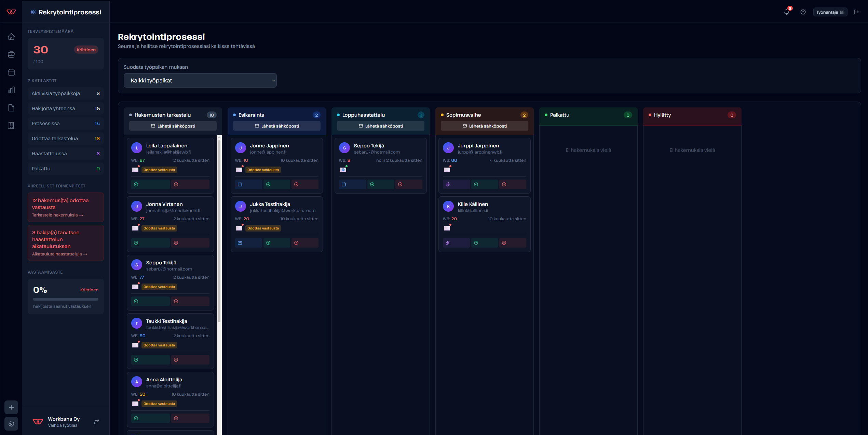Viewport: 868px width, 435px height.
Task: Click the settings gear icon
Action: click(11, 424)
